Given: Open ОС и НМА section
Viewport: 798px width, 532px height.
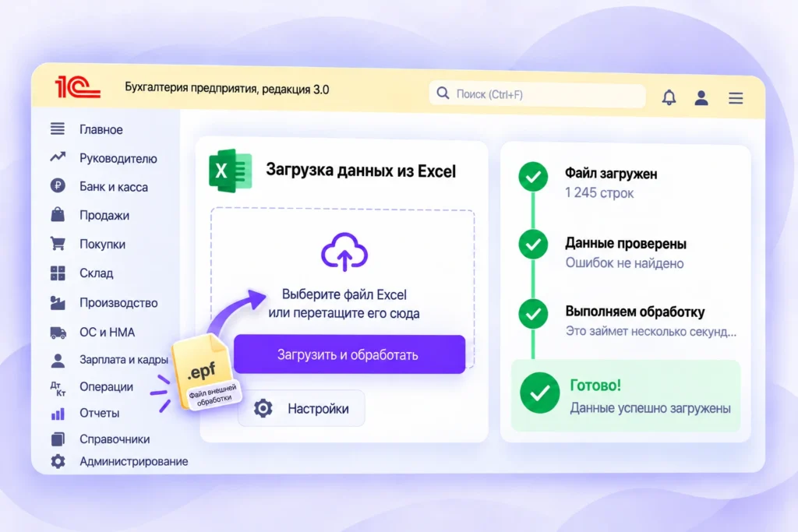Looking at the screenshot, I should 107,332.
